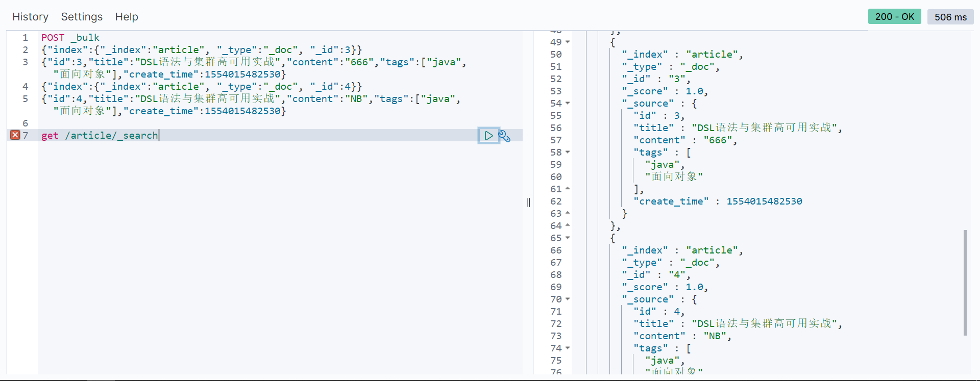The height and width of the screenshot is (381, 980).
Task: Click the empty editor line 6
Action: point(280,123)
